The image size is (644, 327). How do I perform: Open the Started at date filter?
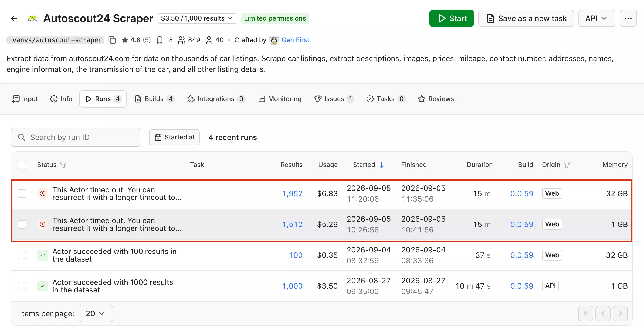tap(174, 137)
